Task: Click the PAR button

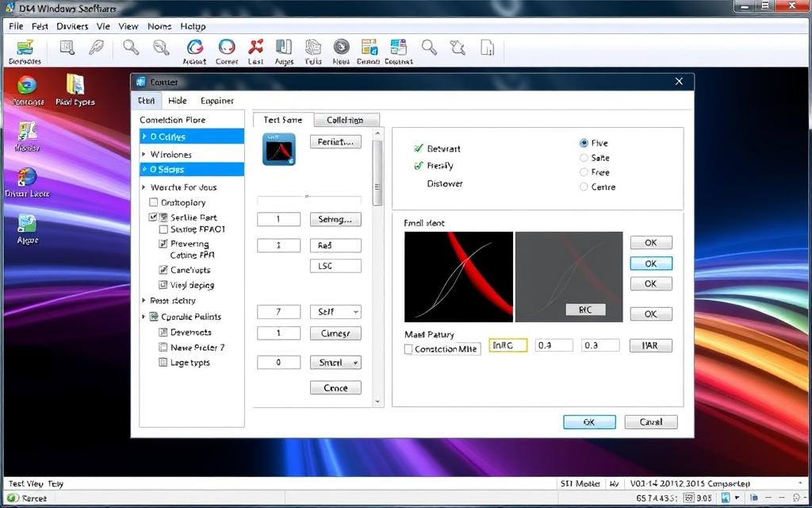Action: 651,346
